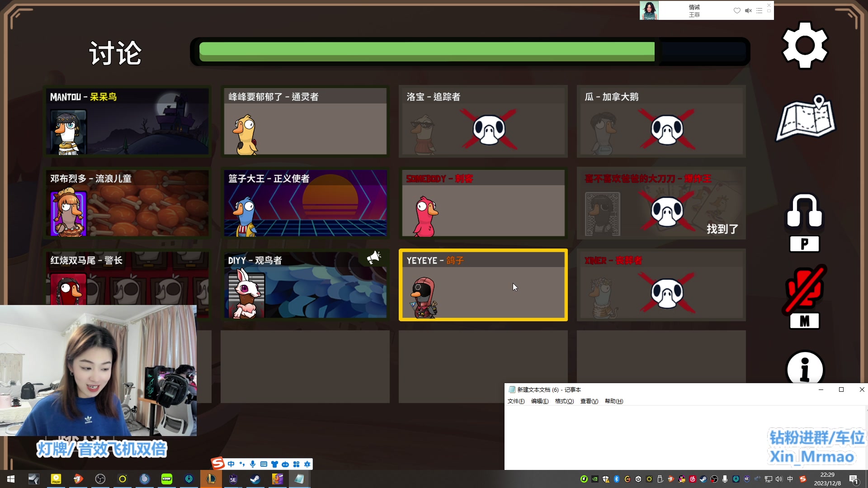Click the M hotkey label under microphone

point(804,321)
